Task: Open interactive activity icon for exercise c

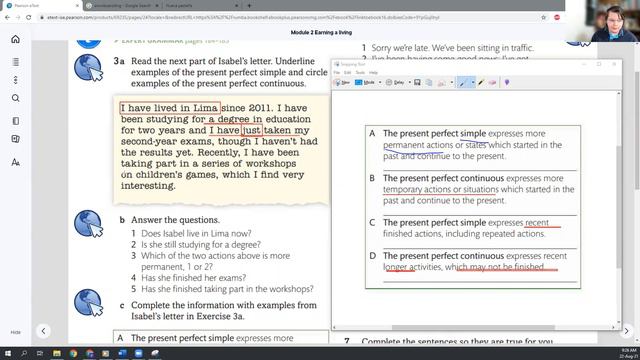Action: [89, 303]
